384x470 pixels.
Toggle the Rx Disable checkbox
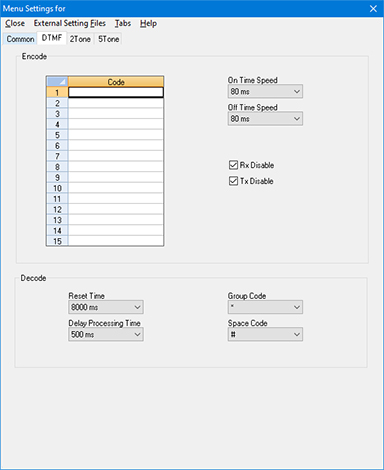click(x=233, y=165)
